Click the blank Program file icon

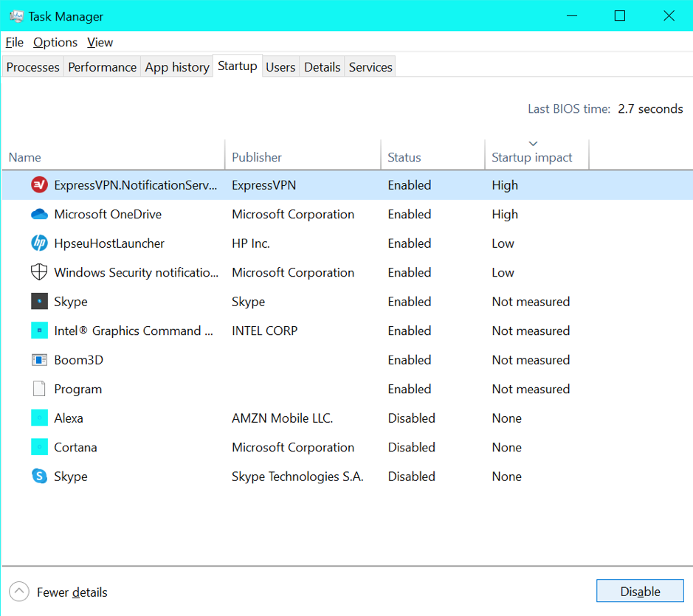click(39, 389)
